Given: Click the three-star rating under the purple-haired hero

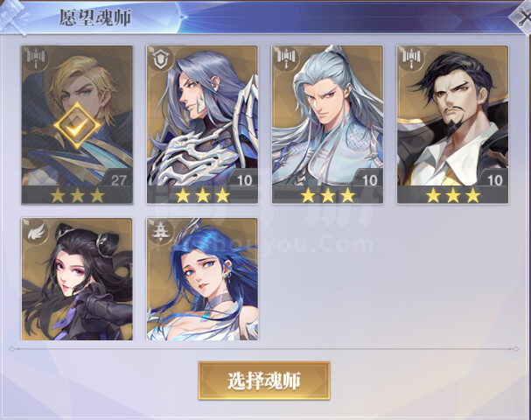Looking at the screenshot, I should click(202, 195).
